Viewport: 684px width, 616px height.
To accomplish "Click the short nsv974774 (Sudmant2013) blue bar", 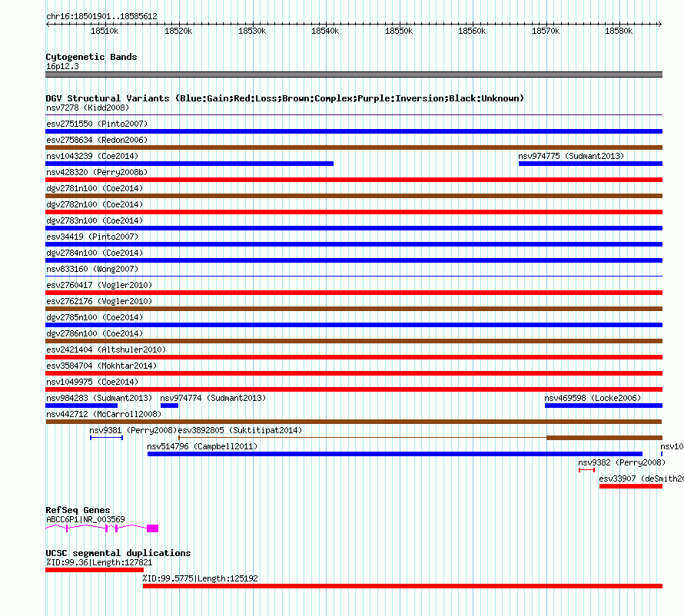I will [x=169, y=406].
